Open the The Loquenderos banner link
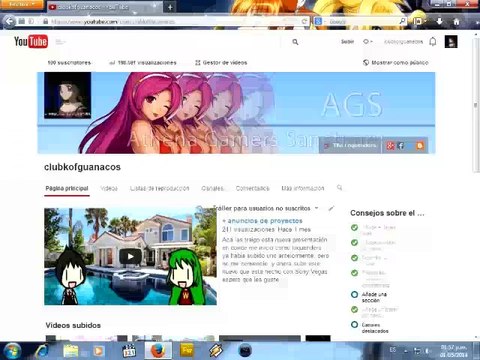 (350, 145)
